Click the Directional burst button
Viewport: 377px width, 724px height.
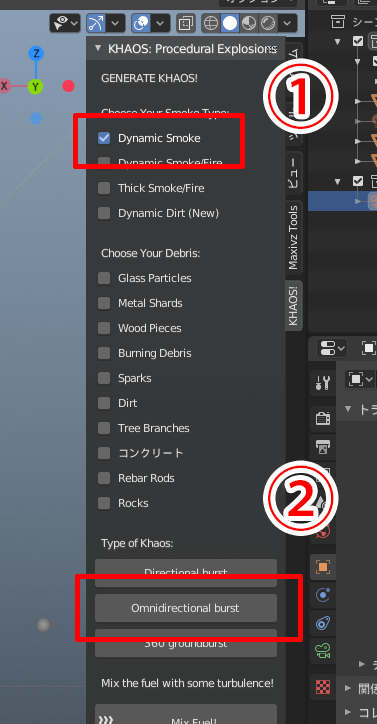pos(186,573)
